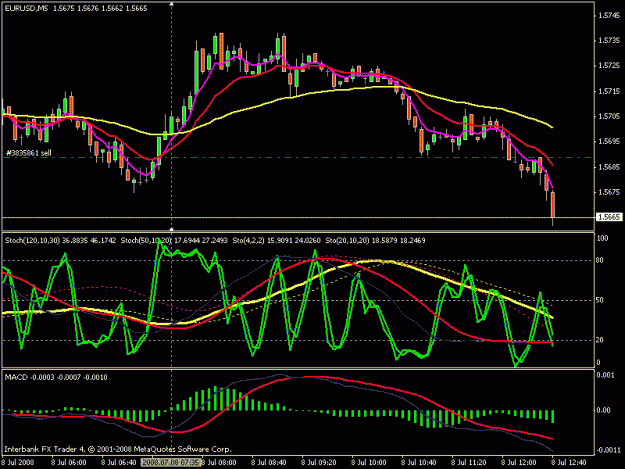Click the highlighted 2008.07.08 07:35 crosshair time label

171,462
